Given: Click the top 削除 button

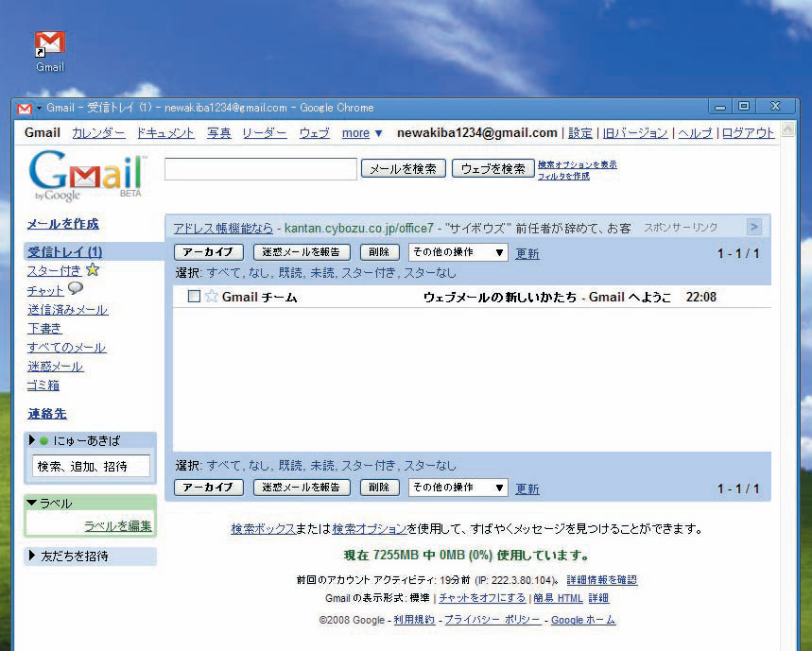Looking at the screenshot, I should point(380,252).
